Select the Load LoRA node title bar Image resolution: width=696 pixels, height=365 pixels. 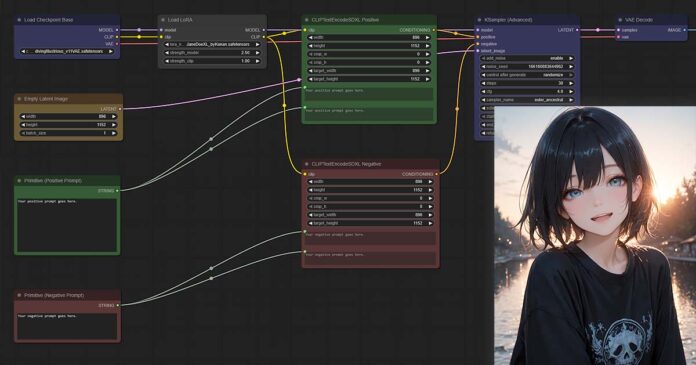pos(212,20)
